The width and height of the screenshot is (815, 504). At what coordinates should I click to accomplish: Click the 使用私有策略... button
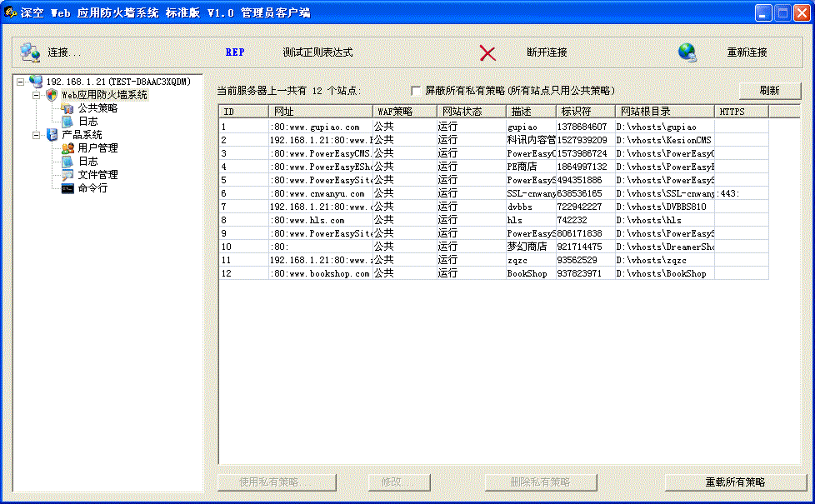[277, 482]
